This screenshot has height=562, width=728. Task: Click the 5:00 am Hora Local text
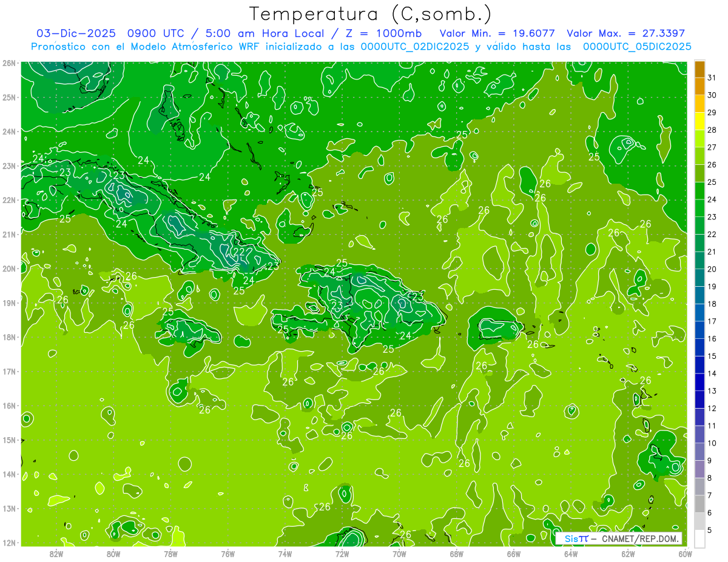[x=263, y=33]
